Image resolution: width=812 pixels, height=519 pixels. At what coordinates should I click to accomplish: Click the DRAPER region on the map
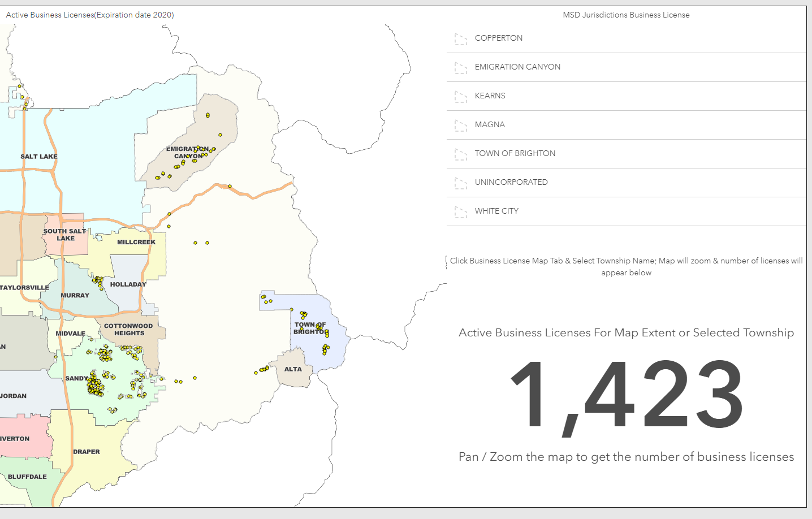point(87,452)
